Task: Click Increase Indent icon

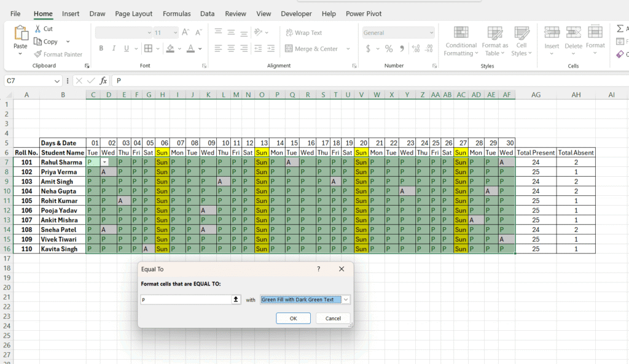Action: point(271,48)
